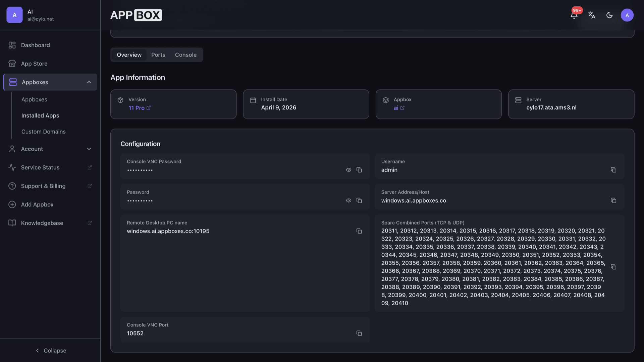This screenshot has height=362, width=644.
Task: Click the Version package icon
Action: [120, 100]
